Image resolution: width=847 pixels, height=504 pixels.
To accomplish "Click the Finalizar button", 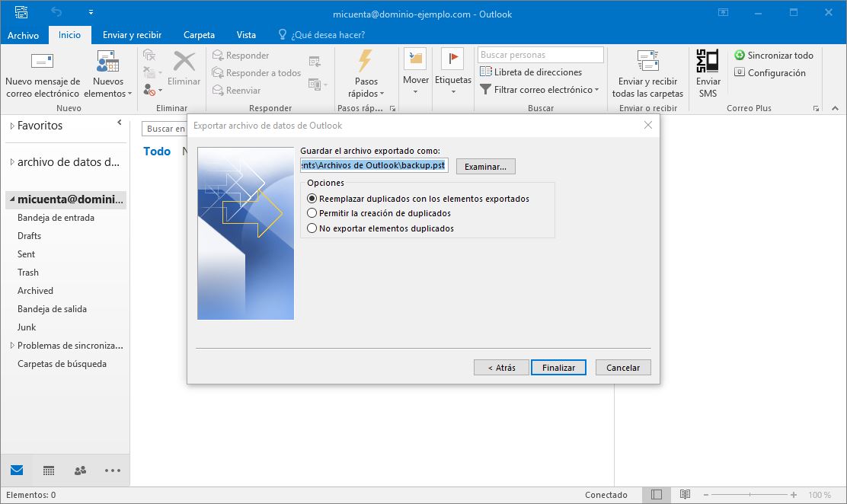I will pyautogui.click(x=558, y=367).
